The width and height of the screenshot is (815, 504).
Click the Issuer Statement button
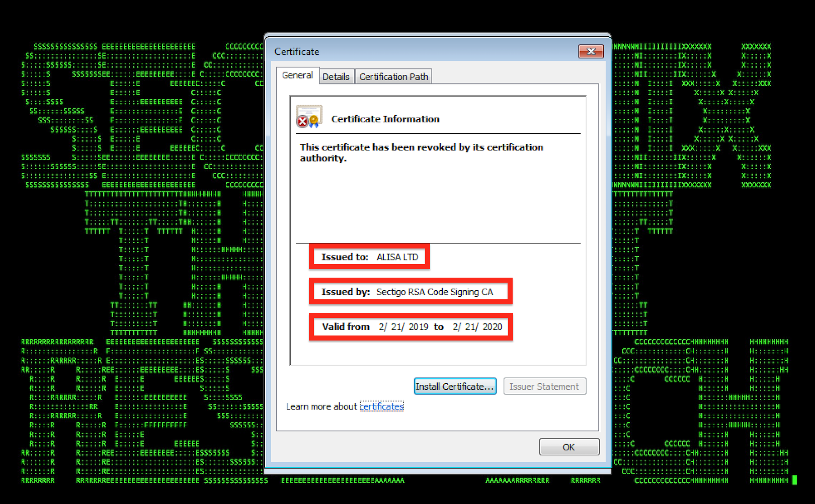544,386
